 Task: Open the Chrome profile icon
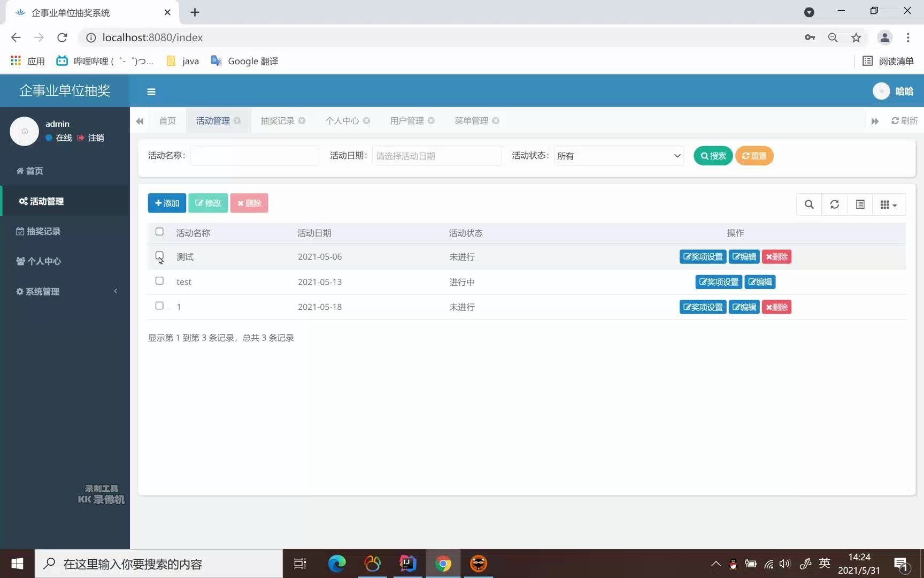click(x=885, y=37)
